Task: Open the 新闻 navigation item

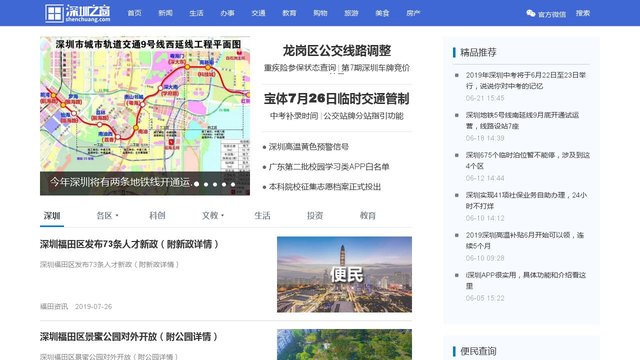Action: pyautogui.click(x=165, y=13)
